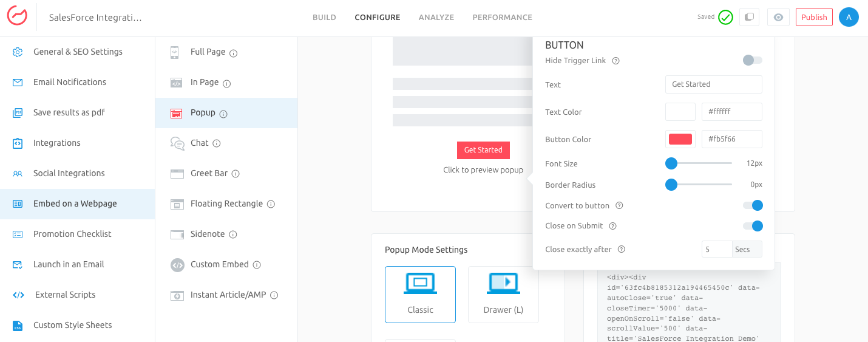868x342 pixels.
Task: Click the Sidenote icon
Action: (177, 234)
